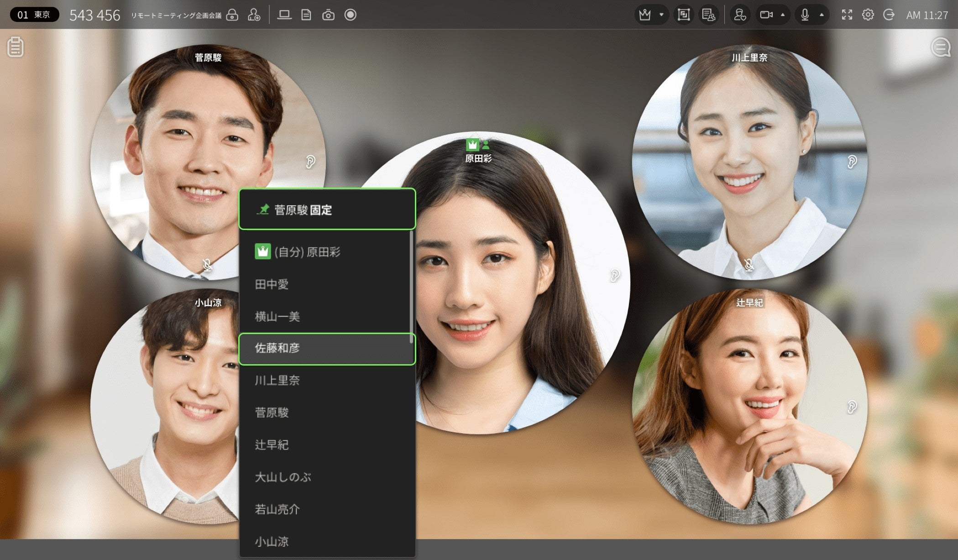Take a snapshot with the camera icon
Image resolution: width=958 pixels, height=560 pixels.
tap(328, 15)
